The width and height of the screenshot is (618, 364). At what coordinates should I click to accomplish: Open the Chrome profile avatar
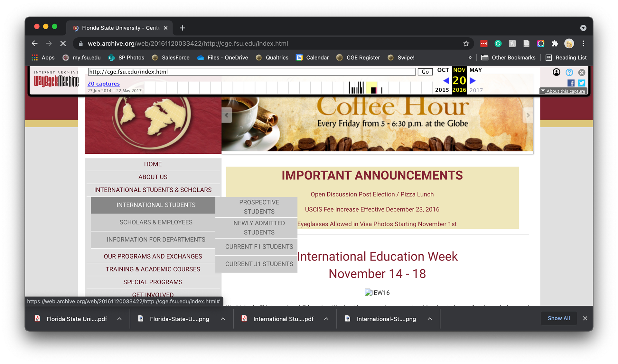(569, 43)
